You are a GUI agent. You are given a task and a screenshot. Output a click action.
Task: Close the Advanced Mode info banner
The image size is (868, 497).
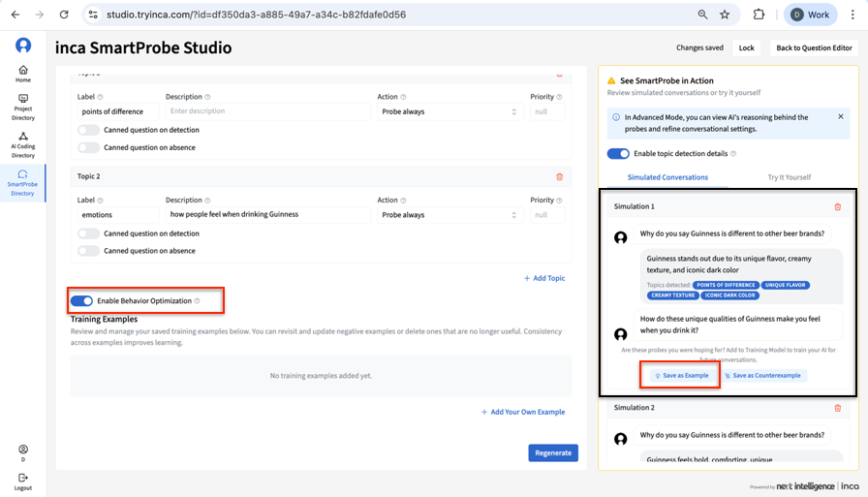pyautogui.click(x=840, y=117)
